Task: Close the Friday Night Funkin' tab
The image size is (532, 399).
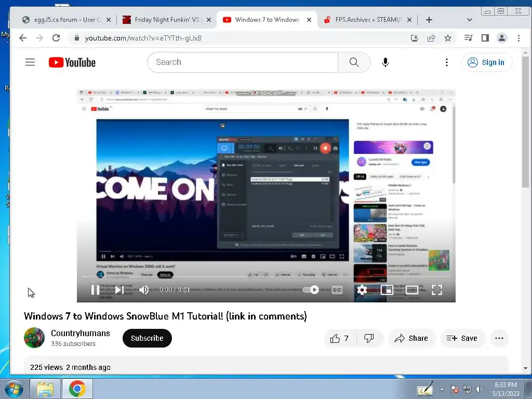Action: coord(209,20)
